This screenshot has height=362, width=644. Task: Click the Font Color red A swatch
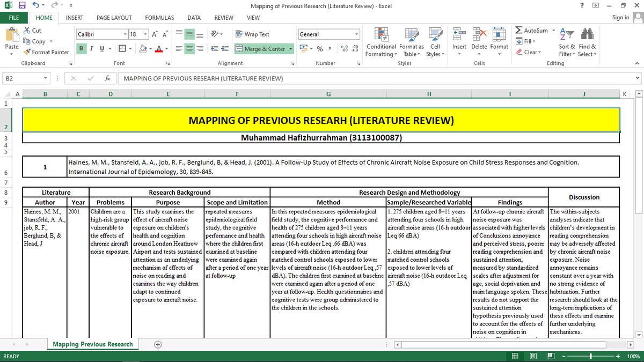(x=159, y=49)
